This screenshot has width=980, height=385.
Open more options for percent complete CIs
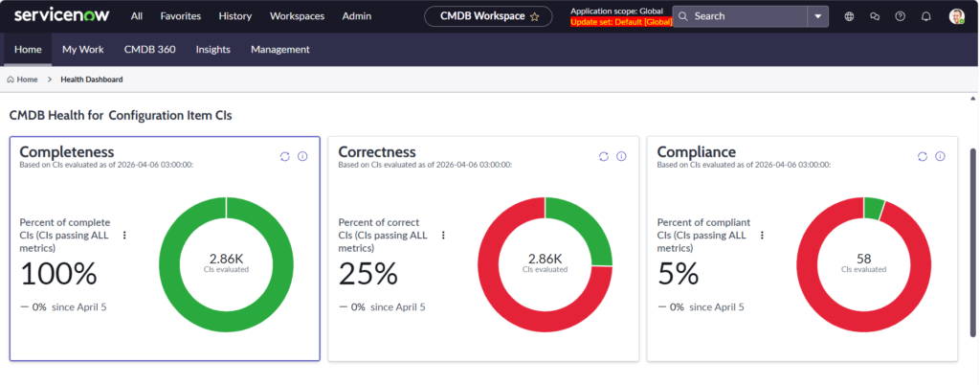(124, 235)
